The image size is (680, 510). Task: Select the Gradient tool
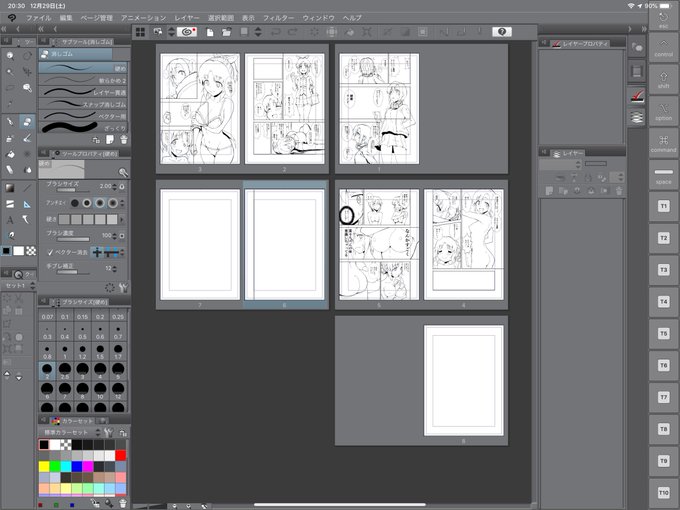(x=10, y=188)
